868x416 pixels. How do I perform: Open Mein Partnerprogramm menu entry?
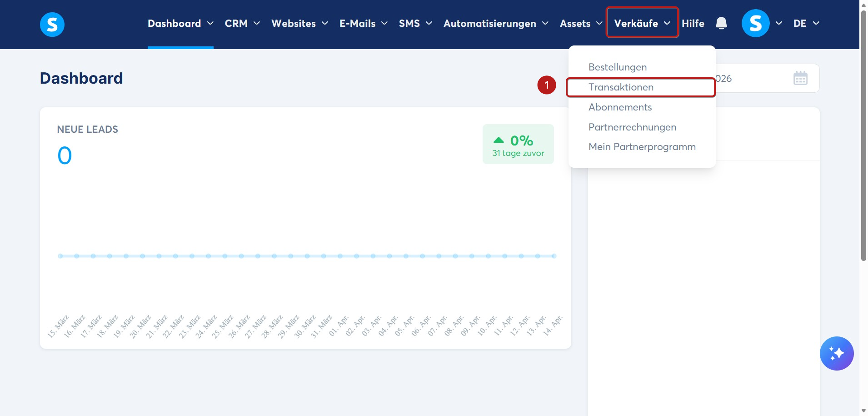click(x=642, y=147)
